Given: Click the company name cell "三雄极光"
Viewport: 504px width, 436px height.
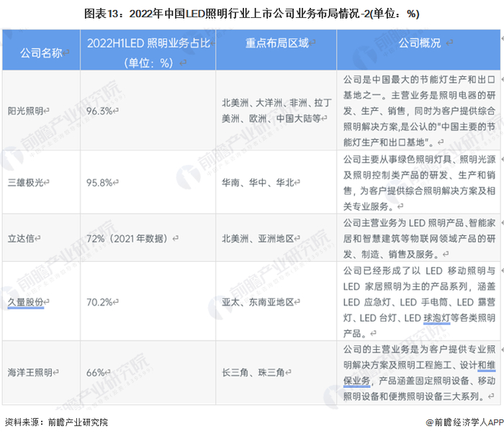Looking at the screenshot, I should (25, 183).
